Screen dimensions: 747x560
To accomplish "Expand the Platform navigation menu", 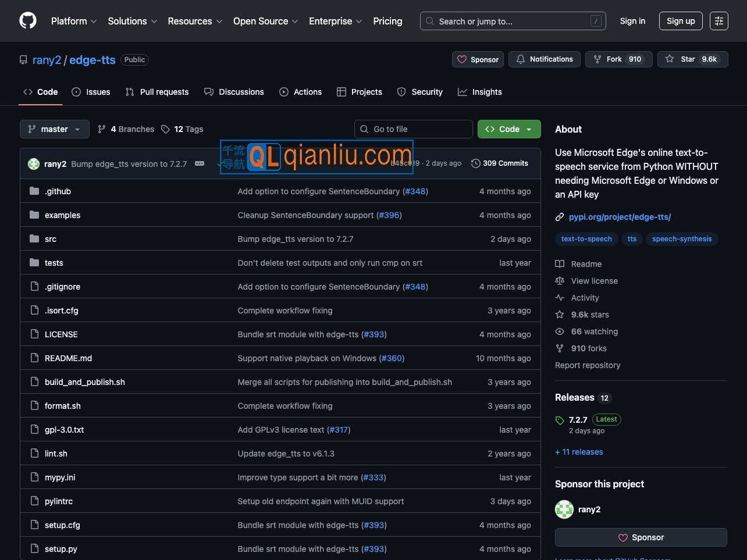I will 74,21.
